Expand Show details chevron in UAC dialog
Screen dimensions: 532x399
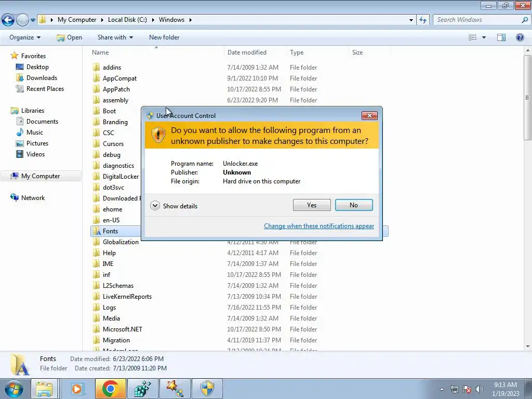point(155,206)
